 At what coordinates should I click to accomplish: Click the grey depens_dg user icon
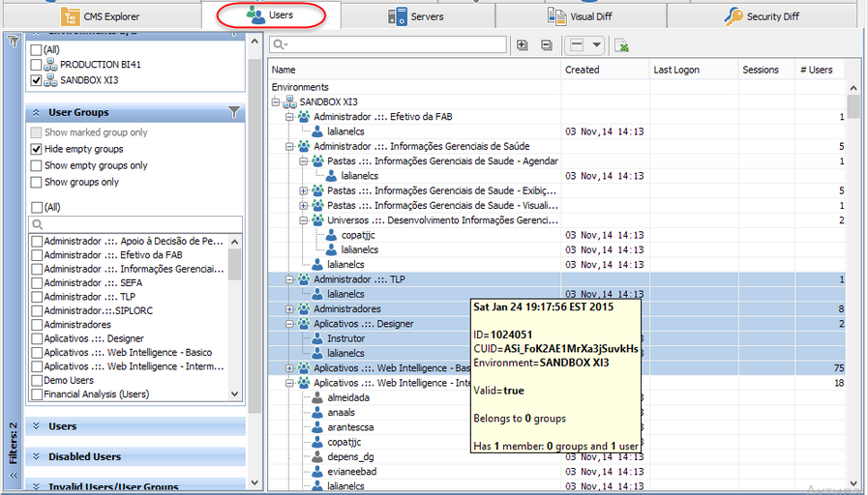tap(317, 457)
